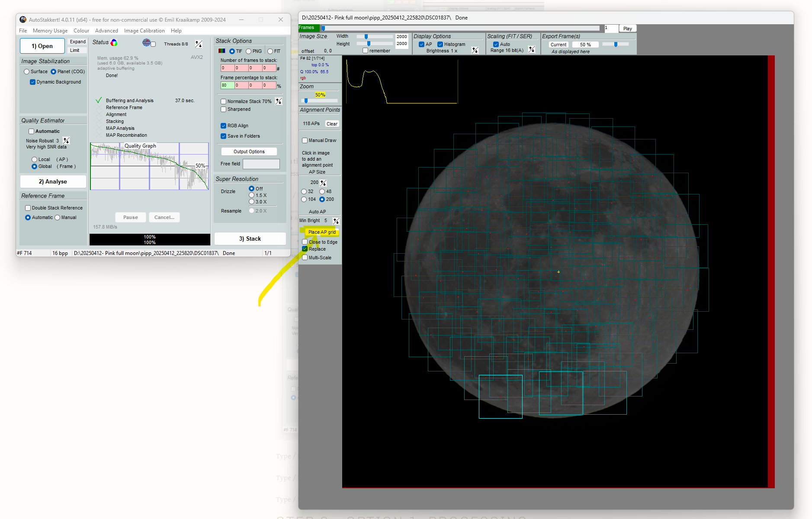Image resolution: width=812 pixels, height=519 pixels.
Task: Click the Brightness adjustment arrows in Display Options
Action: pyautogui.click(x=475, y=50)
